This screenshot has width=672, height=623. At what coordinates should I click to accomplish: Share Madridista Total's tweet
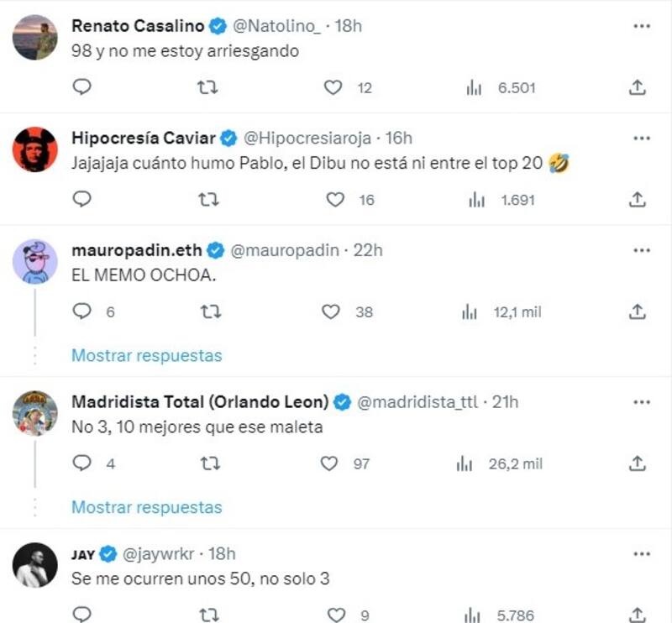pos(638,463)
